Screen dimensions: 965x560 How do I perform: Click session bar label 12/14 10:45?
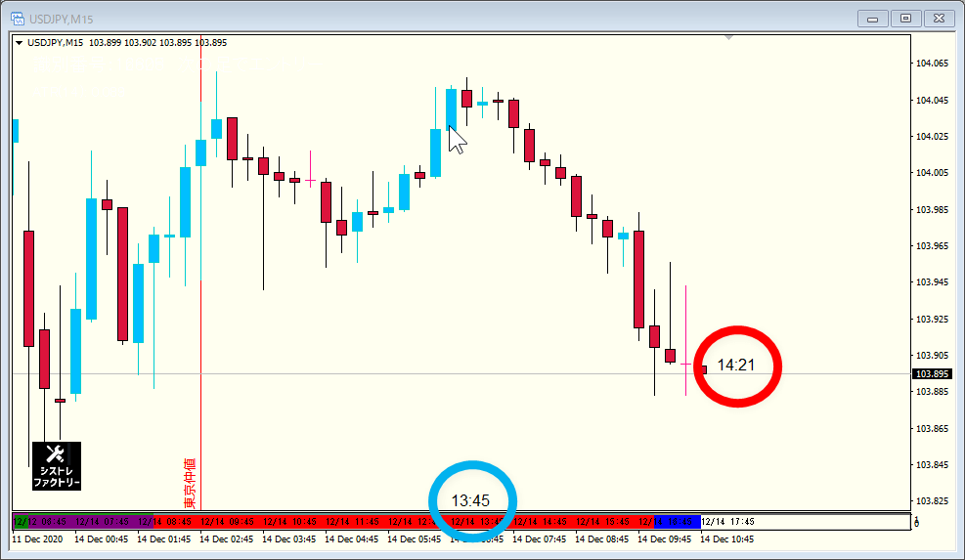click(289, 522)
